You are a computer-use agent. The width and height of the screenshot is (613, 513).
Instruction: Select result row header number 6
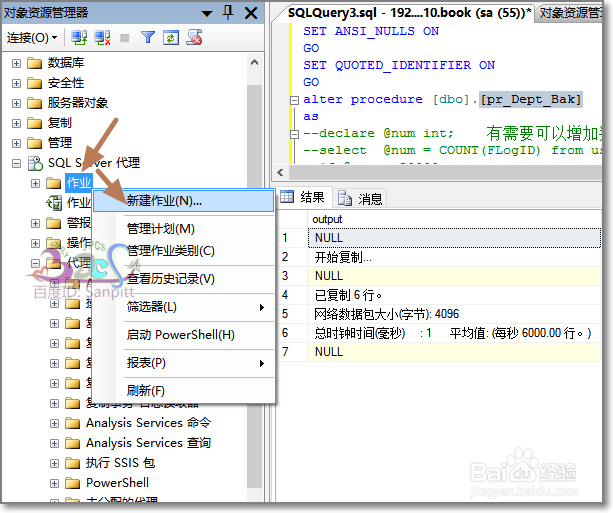(292, 333)
